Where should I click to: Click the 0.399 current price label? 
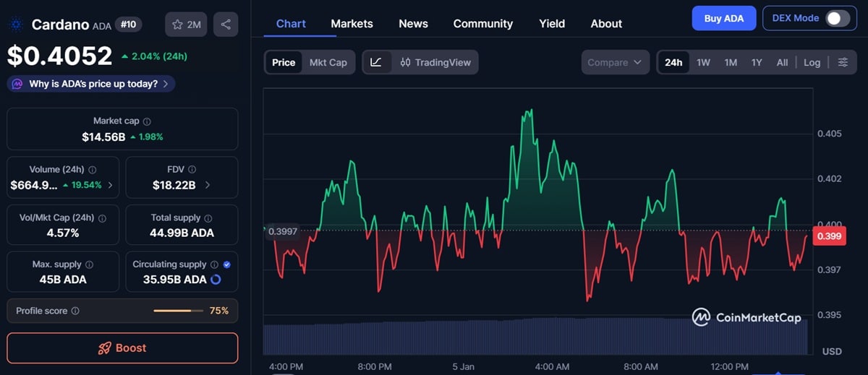(829, 236)
